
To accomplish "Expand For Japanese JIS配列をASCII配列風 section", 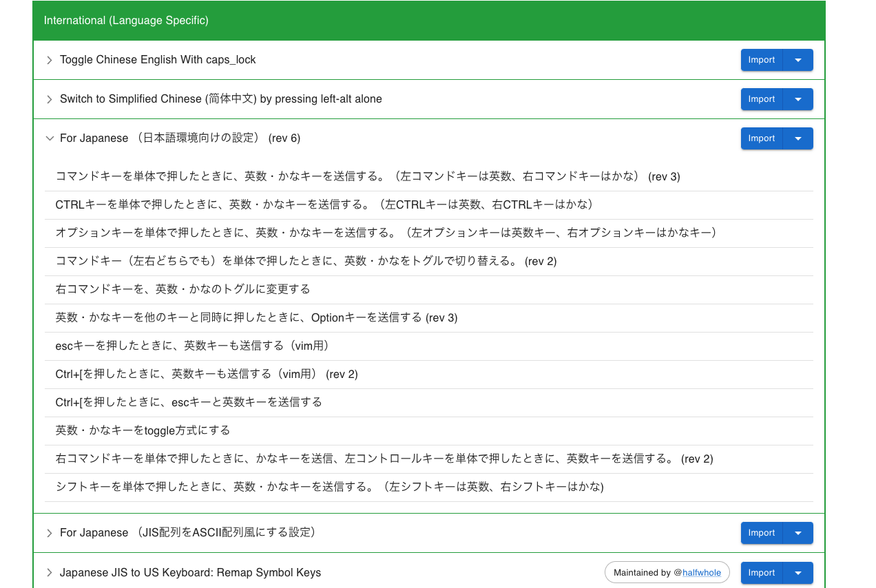I will click(50, 533).
